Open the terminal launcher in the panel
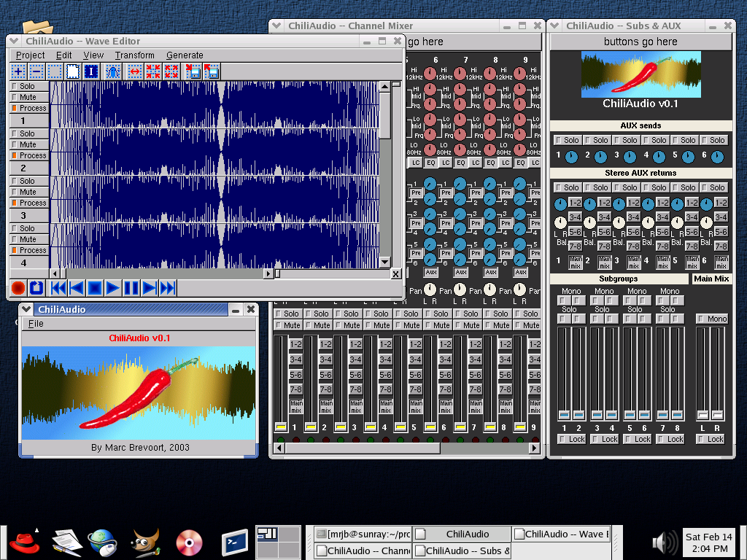This screenshot has height=560, width=747. point(234,542)
